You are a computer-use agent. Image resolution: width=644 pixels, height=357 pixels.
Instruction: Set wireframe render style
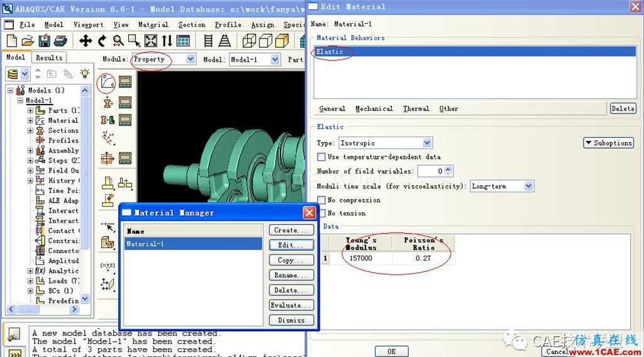(249, 41)
